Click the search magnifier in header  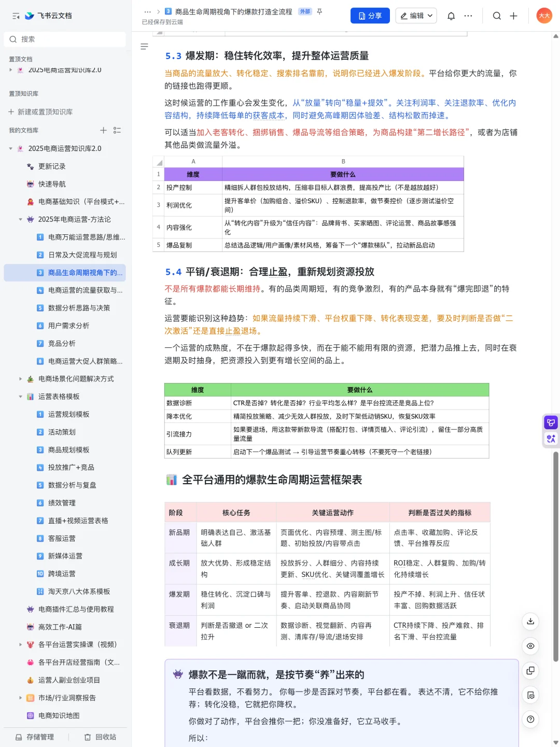click(x=497, y=16)
